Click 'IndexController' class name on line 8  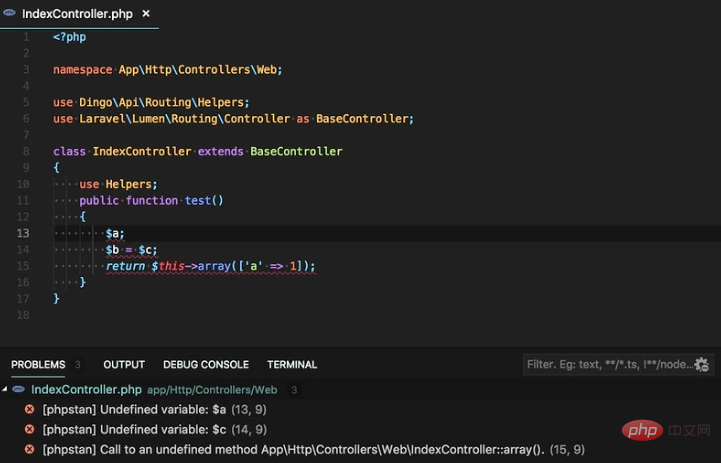tap(142, 151)
